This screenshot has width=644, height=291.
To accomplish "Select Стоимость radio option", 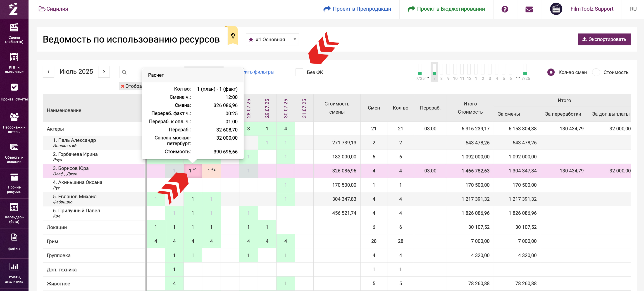I will [596, 72].
